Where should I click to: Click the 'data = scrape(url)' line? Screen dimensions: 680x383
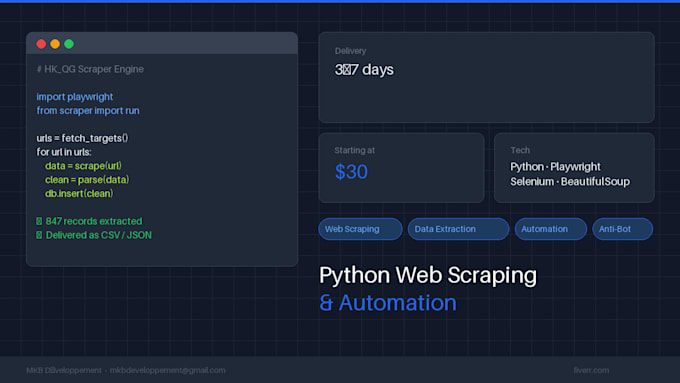pyautogui.click(x=83, y=166)
